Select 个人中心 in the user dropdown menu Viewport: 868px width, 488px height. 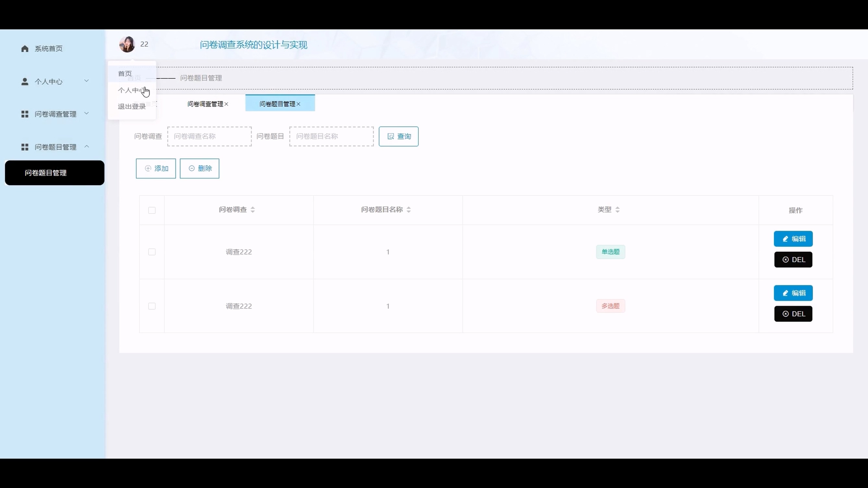pos(132,90)
